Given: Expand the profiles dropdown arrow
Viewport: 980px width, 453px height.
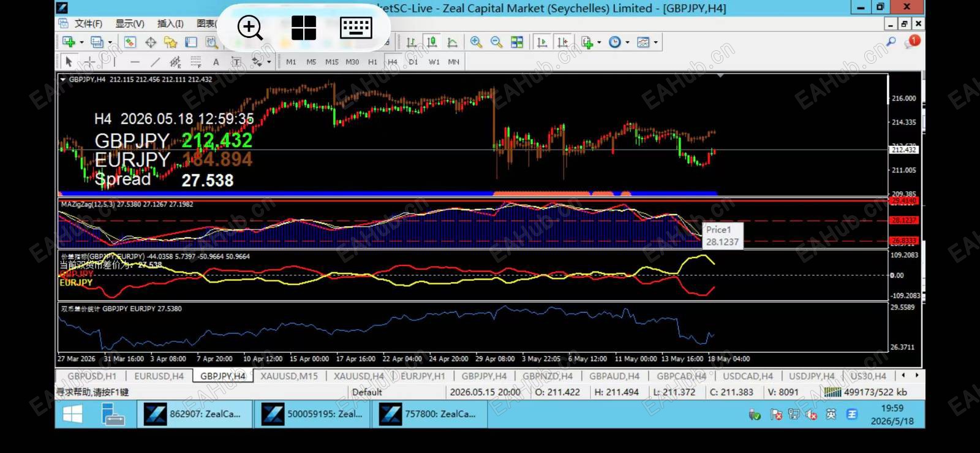Looking at the screenshot, I should click(110, 42).
